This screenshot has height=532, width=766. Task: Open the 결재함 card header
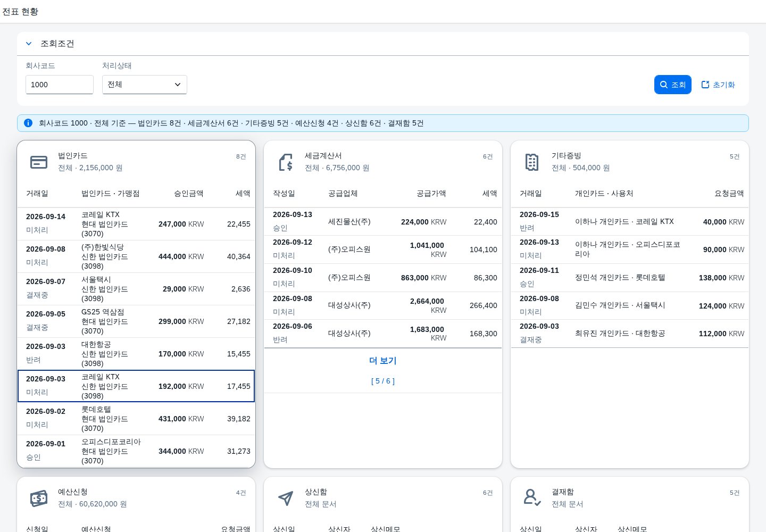(630, 498)
